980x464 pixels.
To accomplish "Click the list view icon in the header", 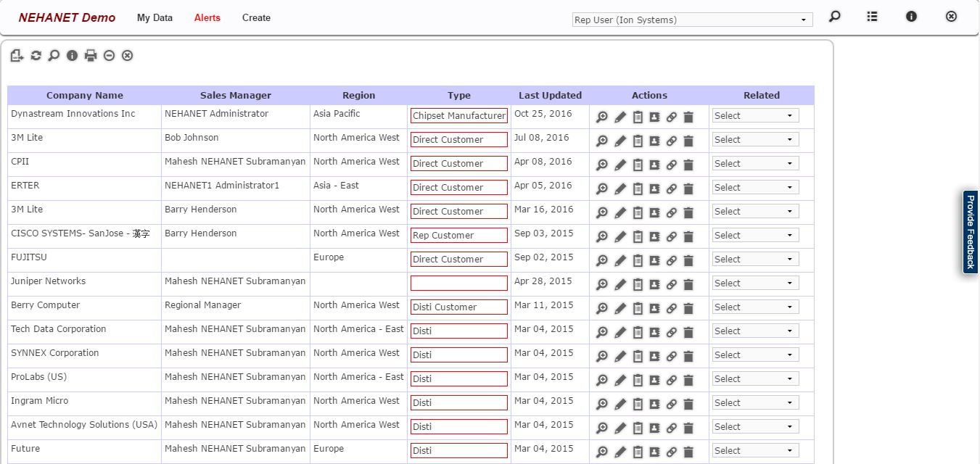I will [872, 17].
